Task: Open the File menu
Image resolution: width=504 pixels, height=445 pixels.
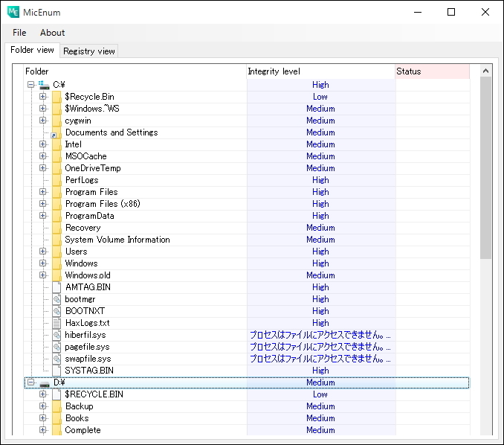Action: (19, 33)
